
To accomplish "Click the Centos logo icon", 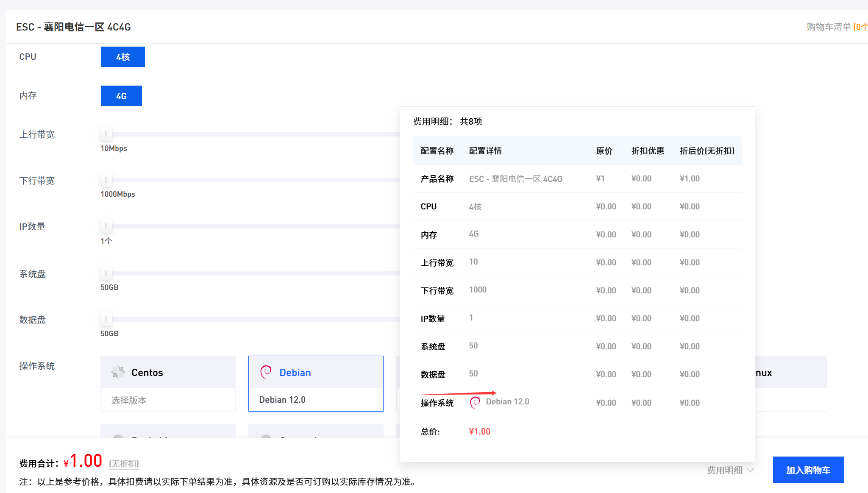I will [118, 372].
